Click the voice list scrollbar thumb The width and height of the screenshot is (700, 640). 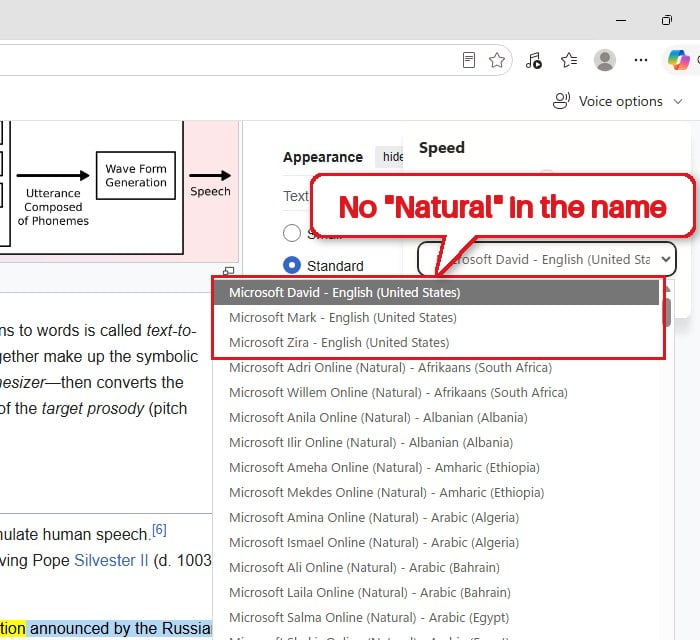pos(667,311)
